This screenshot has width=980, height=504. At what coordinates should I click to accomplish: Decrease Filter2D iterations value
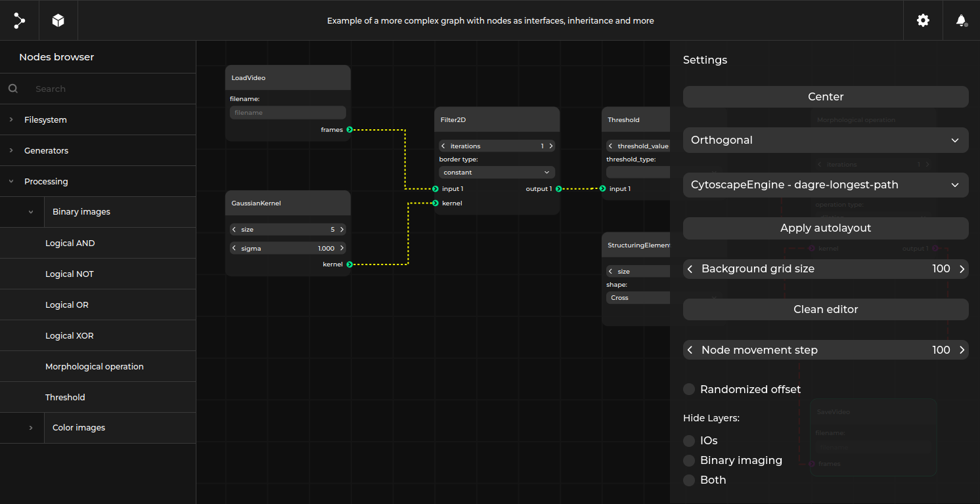coord(443,146)
